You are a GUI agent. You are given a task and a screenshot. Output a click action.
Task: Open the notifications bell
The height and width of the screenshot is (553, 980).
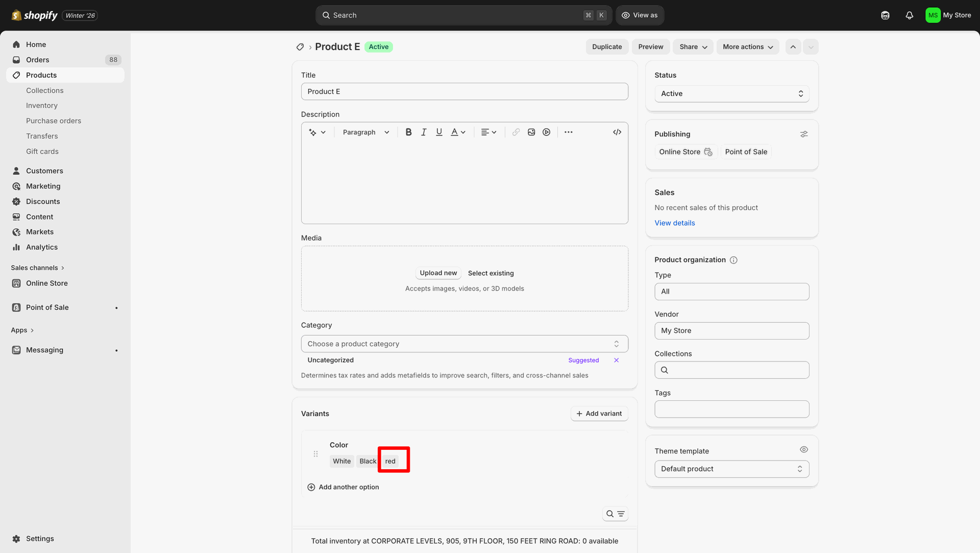(909, 15)
